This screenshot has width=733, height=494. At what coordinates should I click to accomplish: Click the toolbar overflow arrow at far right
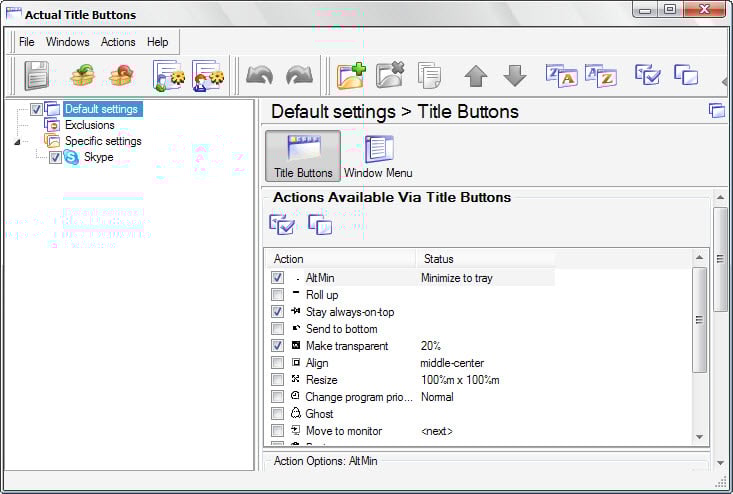point(724,83)
